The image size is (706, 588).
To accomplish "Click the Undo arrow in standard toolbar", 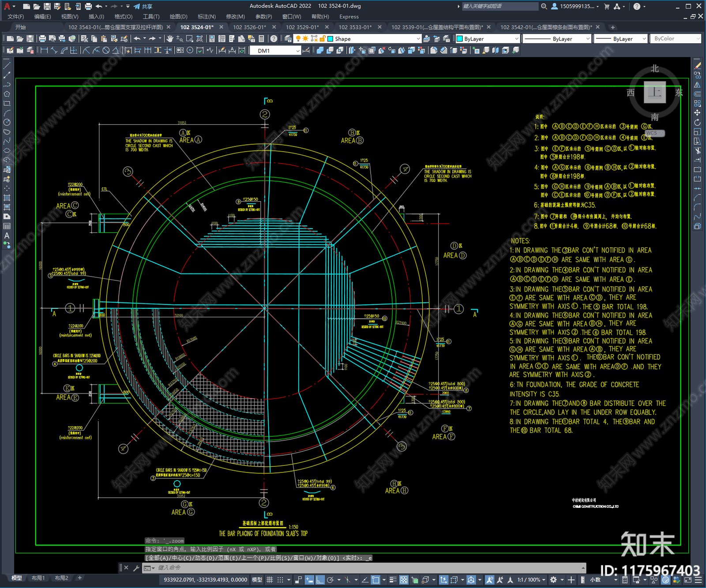I will [137, 39].
